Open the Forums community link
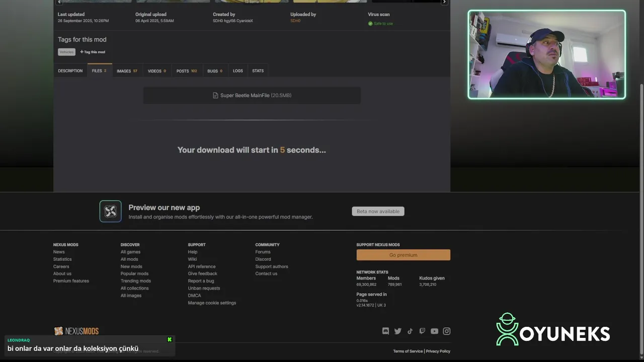 (x=263, y=252)
